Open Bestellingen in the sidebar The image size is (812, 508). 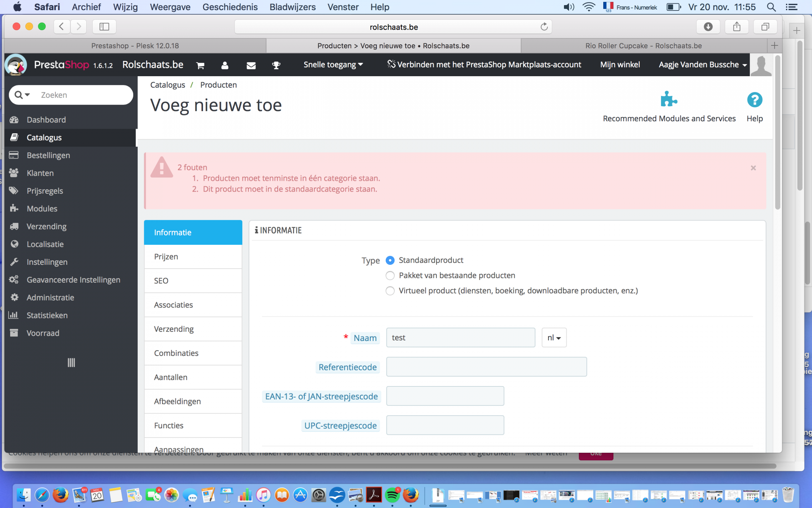click(48, 155)
